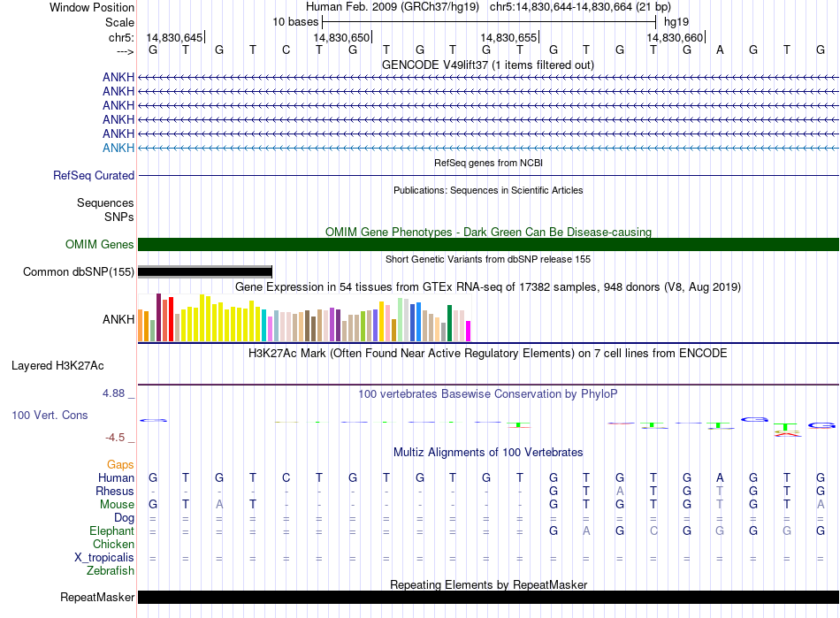Click the OMIM Genes track label
Image resolution: width=840 pixels, height=618 pixels.
point(100,245)
